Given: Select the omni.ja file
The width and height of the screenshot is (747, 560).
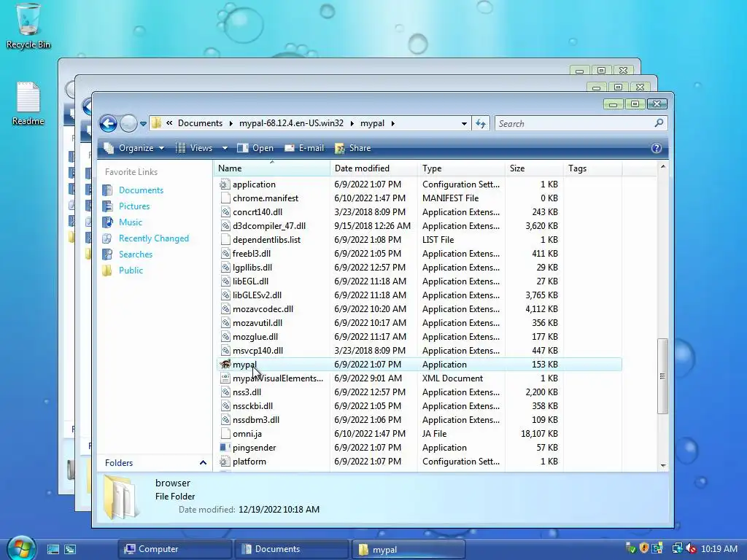Looking at the screenshot, I should pos(247,434).
